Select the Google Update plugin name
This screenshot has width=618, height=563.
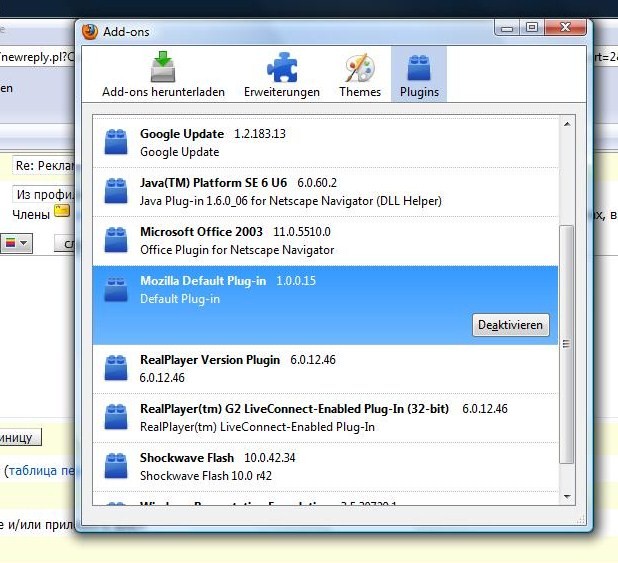coord(182,134)
